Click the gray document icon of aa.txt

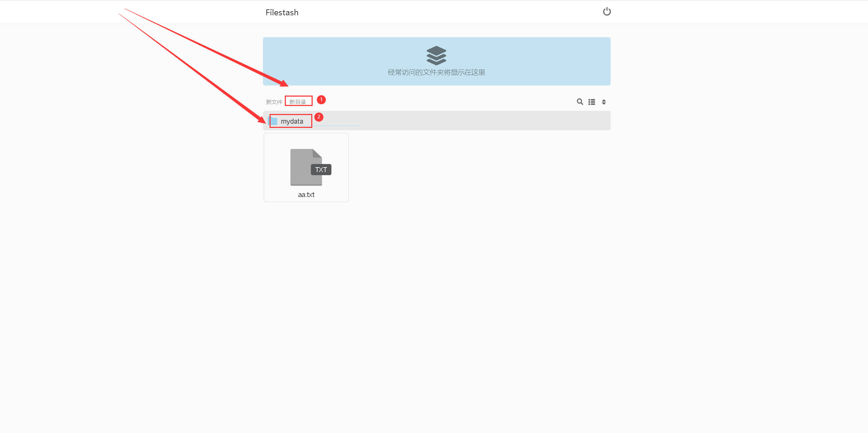coord(300,167)
